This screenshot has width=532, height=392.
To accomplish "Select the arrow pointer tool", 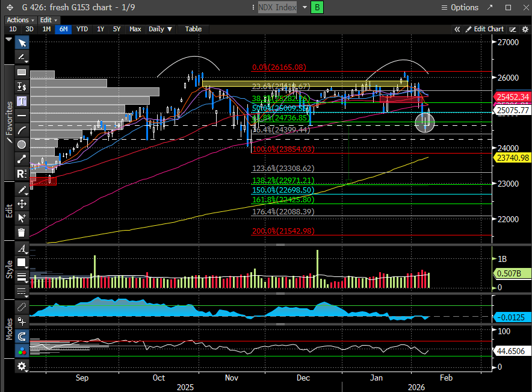I will 22,43.
